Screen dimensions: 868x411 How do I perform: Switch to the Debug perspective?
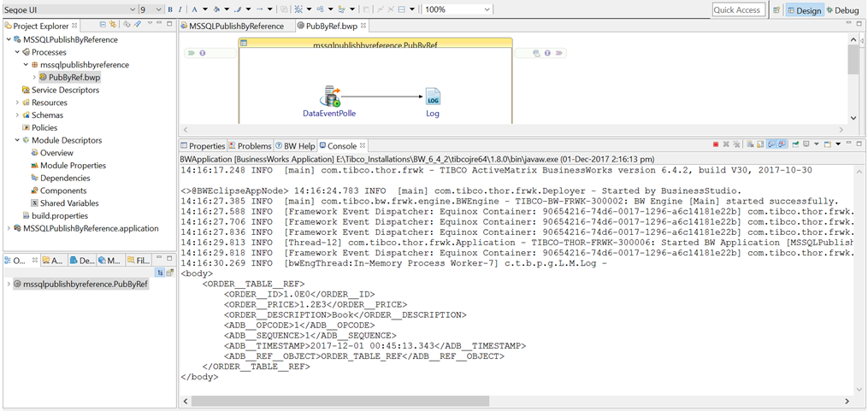[x=842, y=10]
